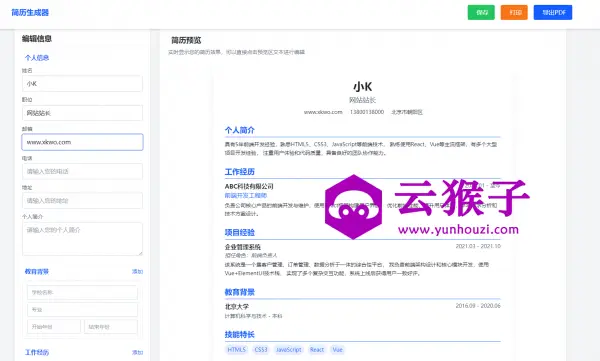600x361 pixels.
Task: Click the empty 电话 input field
Action: tap(82, 172)
